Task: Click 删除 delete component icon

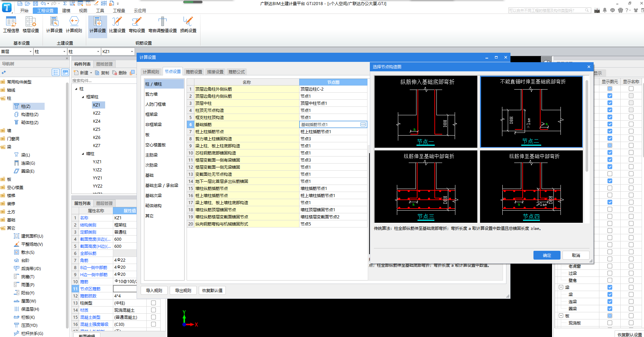Action: point(115,73)
